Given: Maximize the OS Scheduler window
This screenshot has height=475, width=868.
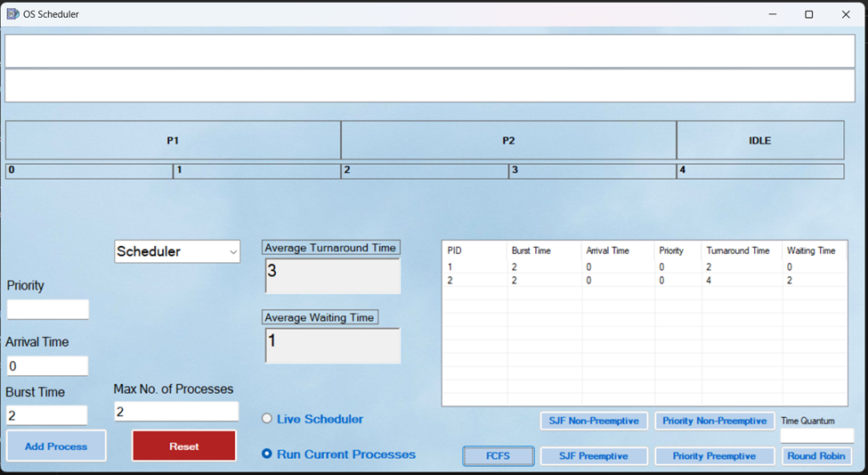Looking at the screenshot, I should pos(808,14).
